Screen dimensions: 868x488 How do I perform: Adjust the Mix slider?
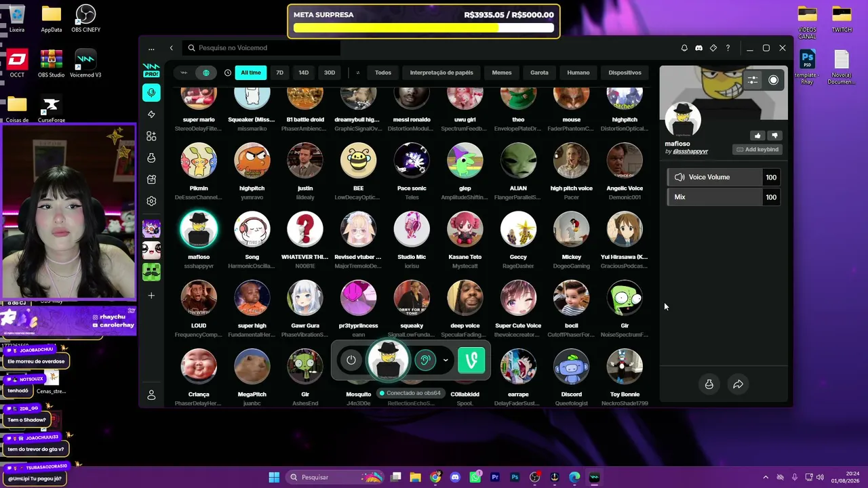(x=724, y=197)
